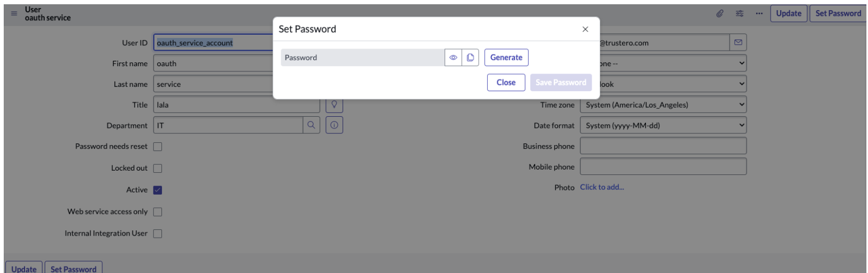Viewport: 868px width, 273px height.
Task: Show password with the eye icon
Action: pyautogui.click(x=453, y=58)
